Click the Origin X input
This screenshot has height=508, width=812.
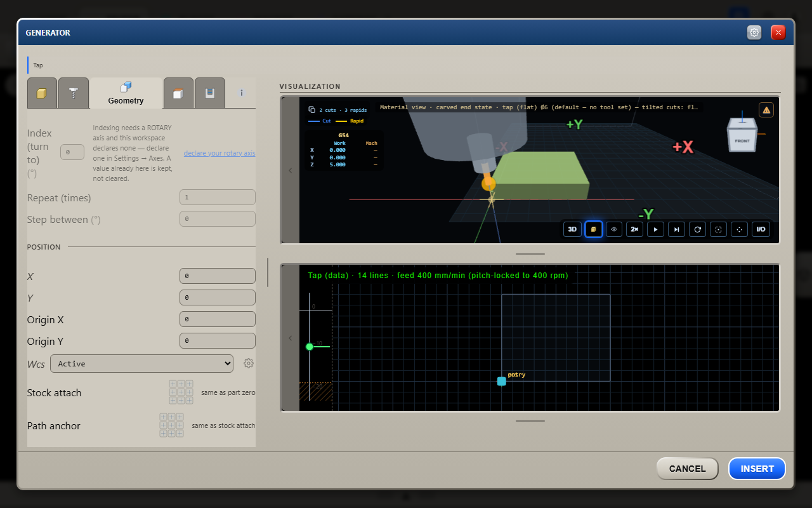click(x=218, y=319)
